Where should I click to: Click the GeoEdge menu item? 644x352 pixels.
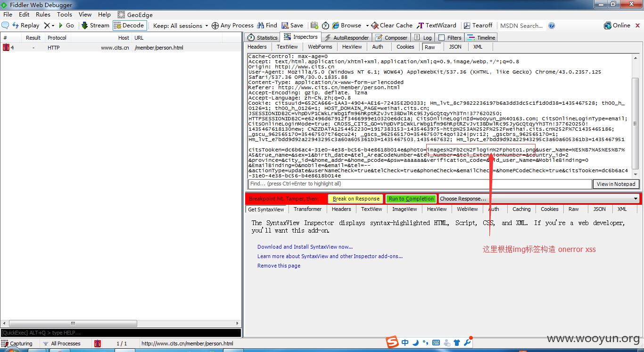[135, 15]
